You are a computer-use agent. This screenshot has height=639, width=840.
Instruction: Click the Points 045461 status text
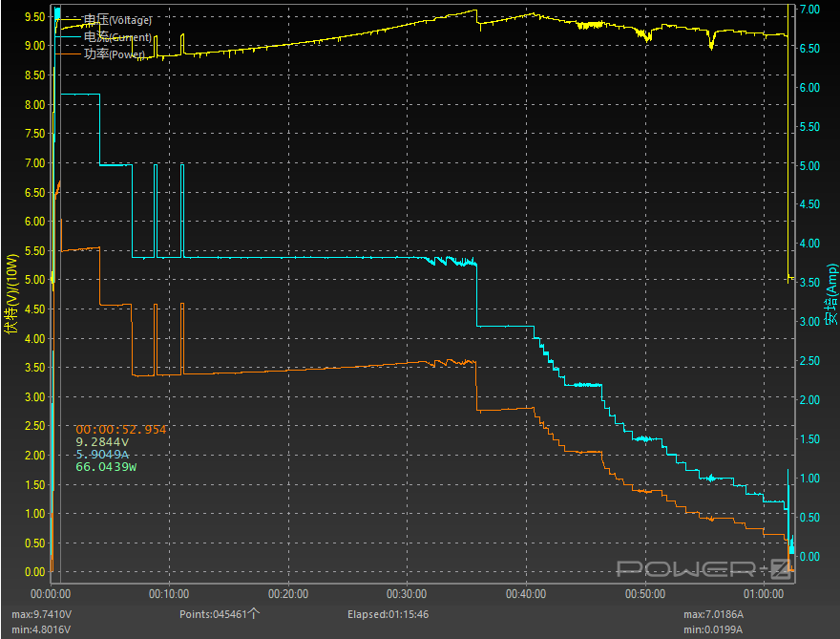coord(219,614)
